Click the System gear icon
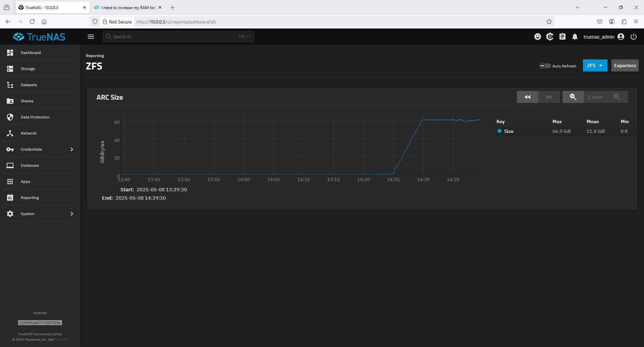 [x=10, y=214]
